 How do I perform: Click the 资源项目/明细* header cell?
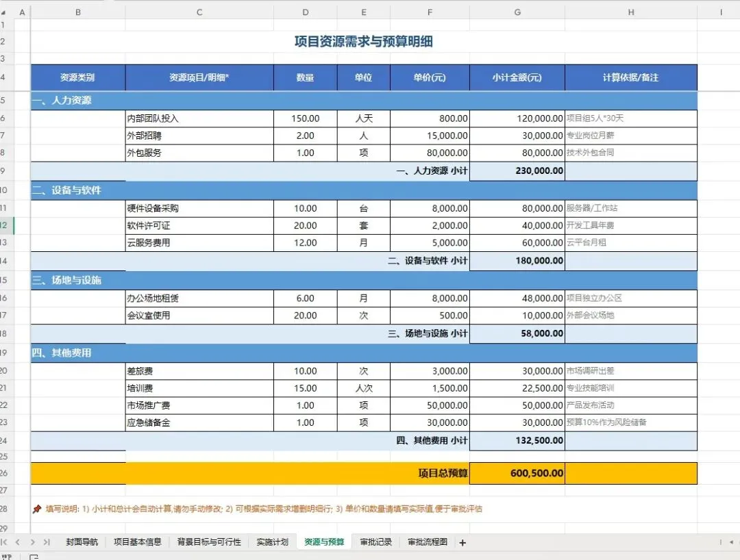199,77
